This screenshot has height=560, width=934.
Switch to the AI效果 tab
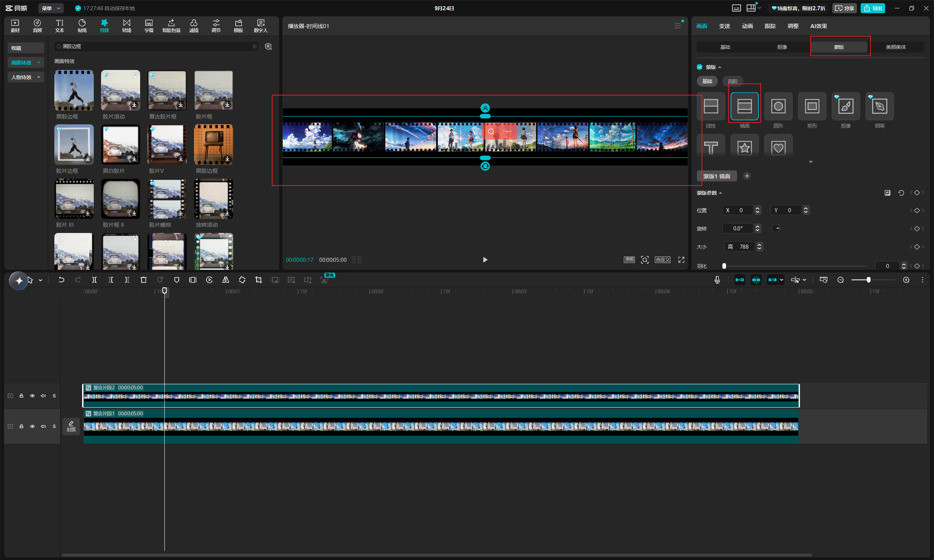[818, 26]
